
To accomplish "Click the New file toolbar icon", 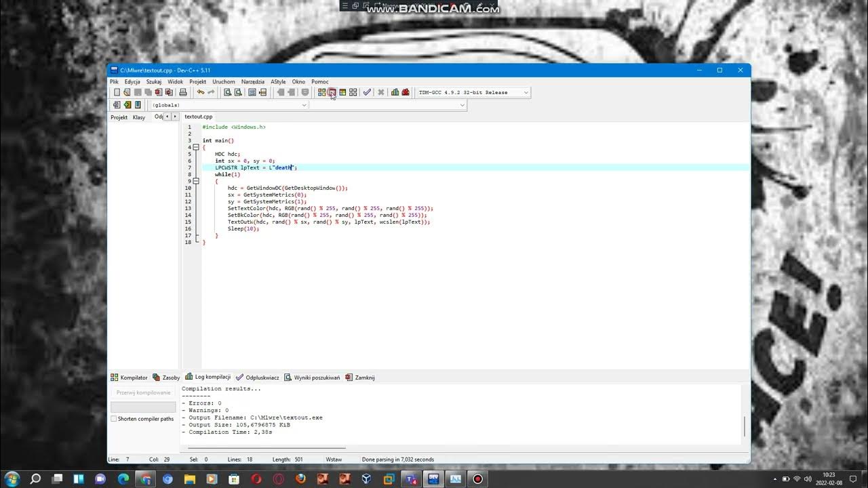I will coord(117,92).
